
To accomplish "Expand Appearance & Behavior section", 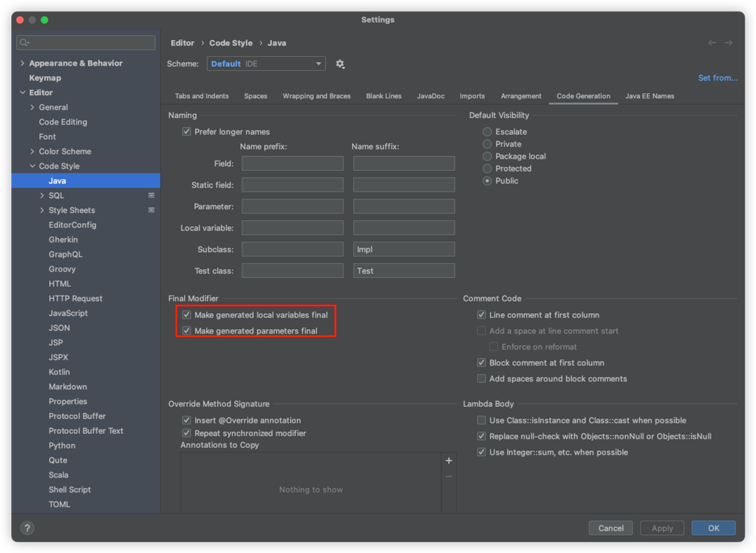I will tap(22, 63).
